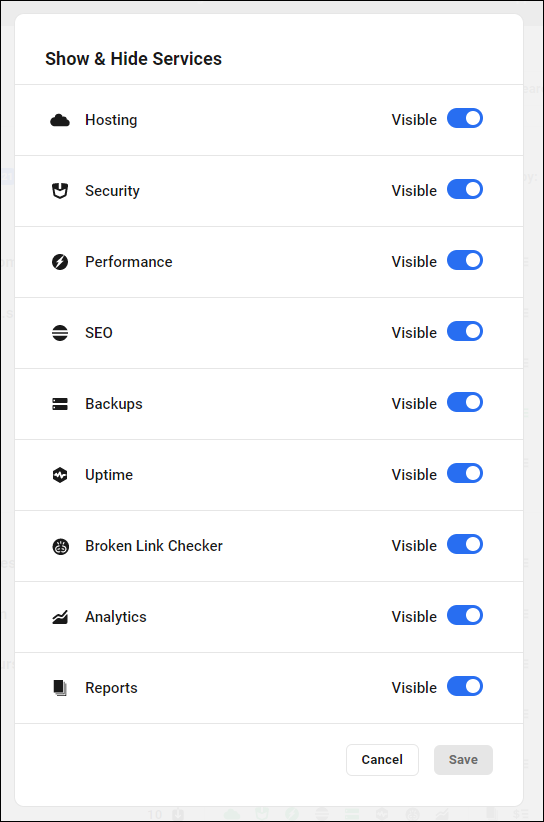
Task: Click the SEO striped globe icon
Action: coord(60,333)
